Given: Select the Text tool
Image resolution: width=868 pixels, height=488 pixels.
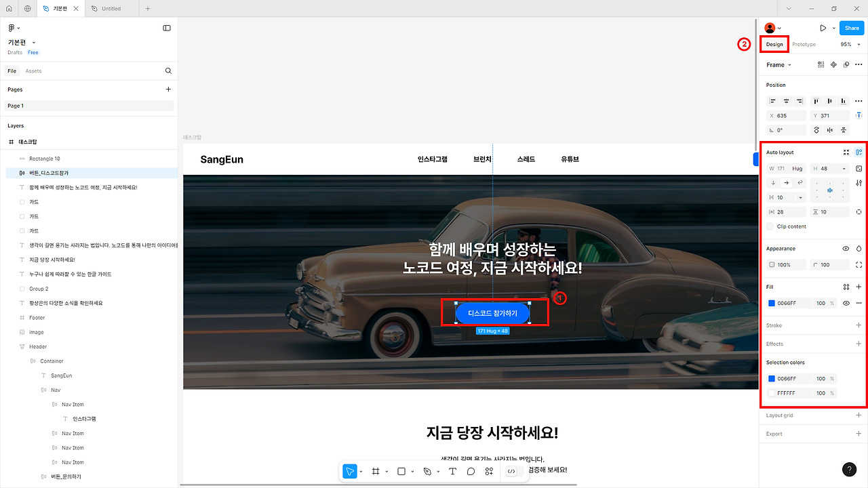Looking at the screenshot, I should (x=452, y=470).
